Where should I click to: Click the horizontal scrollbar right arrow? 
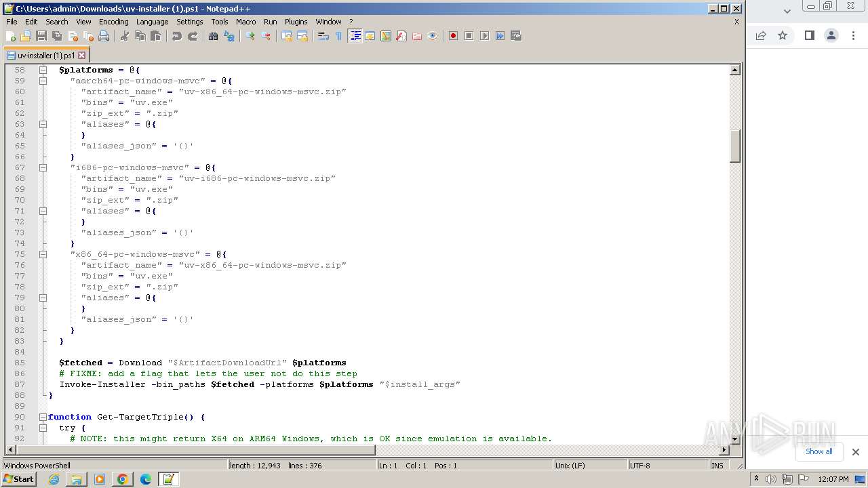pyautogui.click(x=724, y=449)
